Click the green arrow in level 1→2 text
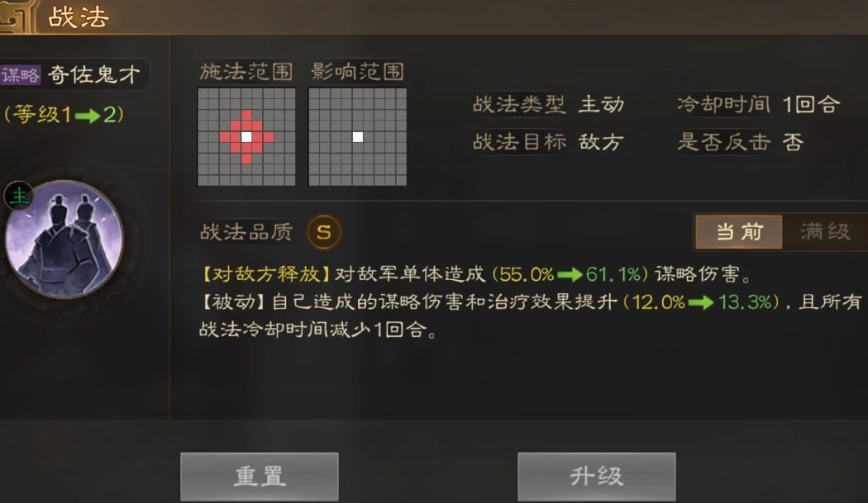 [x=88, y=116]
